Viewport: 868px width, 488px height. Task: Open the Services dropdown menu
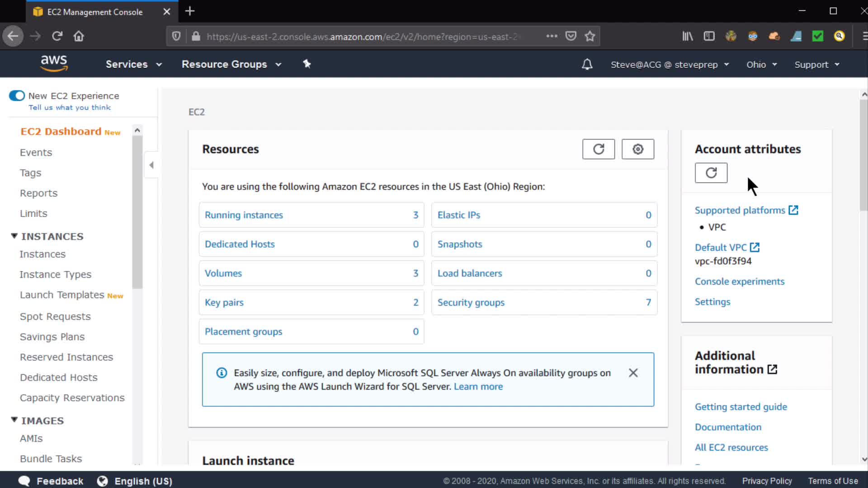pos(133,64)
